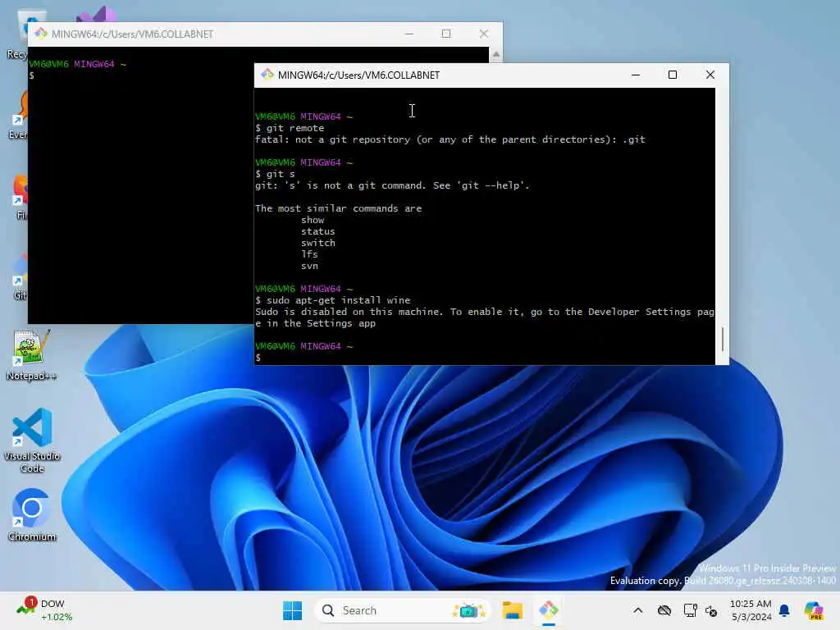The width and height of the screenshot is (840, 630).
Task: Launch Chromium from the desktop
Action: point(32,515)
